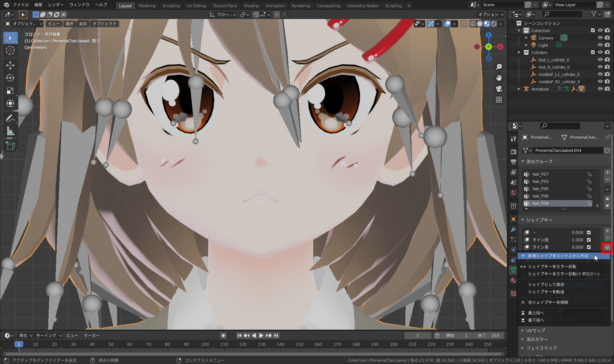Click the magnet snapping icon

point(256,15)
